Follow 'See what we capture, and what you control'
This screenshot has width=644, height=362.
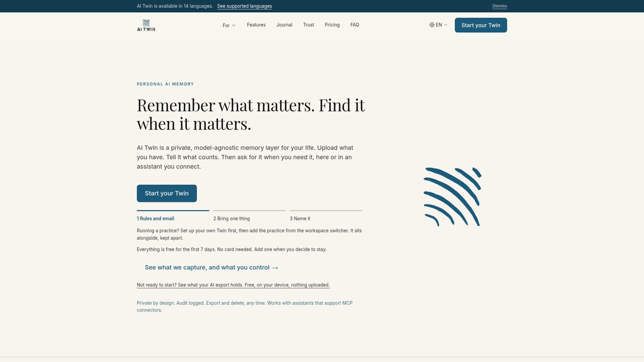tap(211, 267)
